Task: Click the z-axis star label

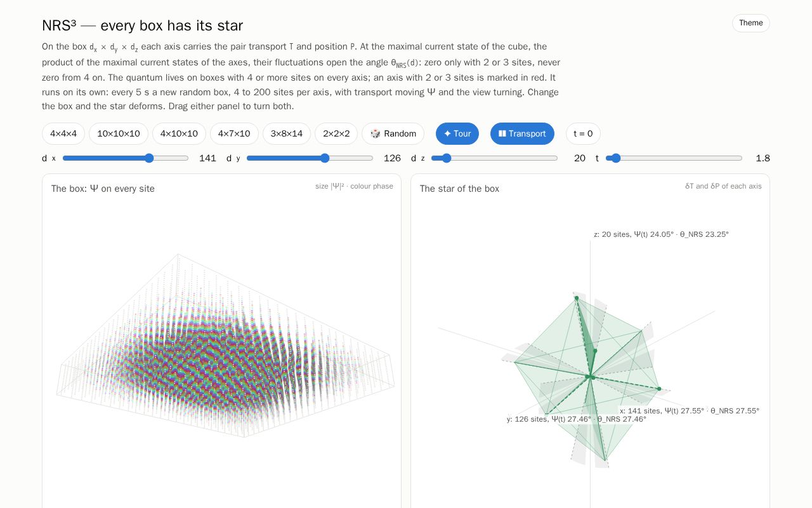Action: click(x=661, y=234)
